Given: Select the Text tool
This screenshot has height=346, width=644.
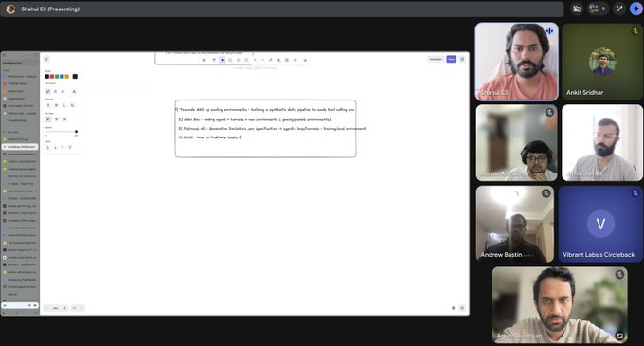Looking at the screenshot, I should [278, 60].
